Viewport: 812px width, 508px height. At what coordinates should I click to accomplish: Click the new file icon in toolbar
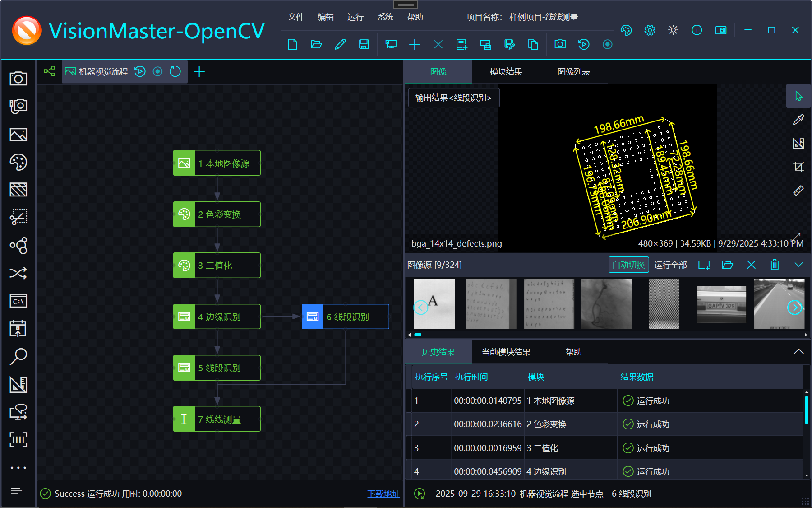point(292,44)
